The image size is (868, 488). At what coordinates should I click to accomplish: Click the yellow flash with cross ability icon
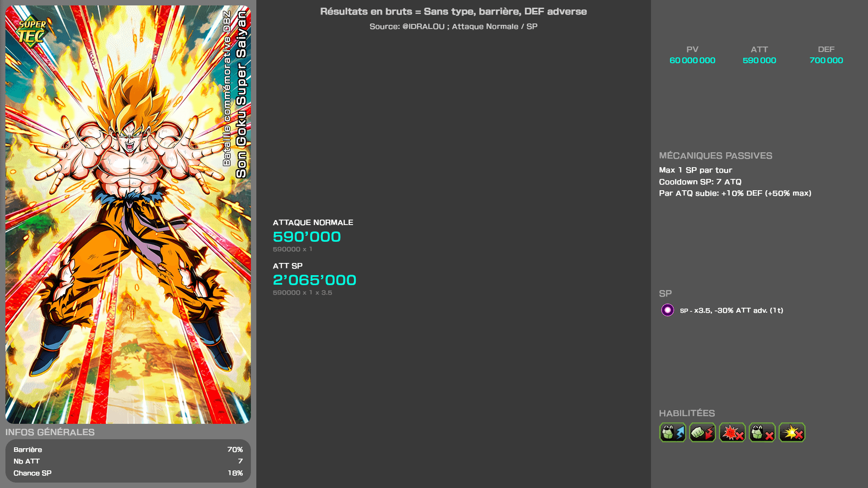[x=792, y=432]
